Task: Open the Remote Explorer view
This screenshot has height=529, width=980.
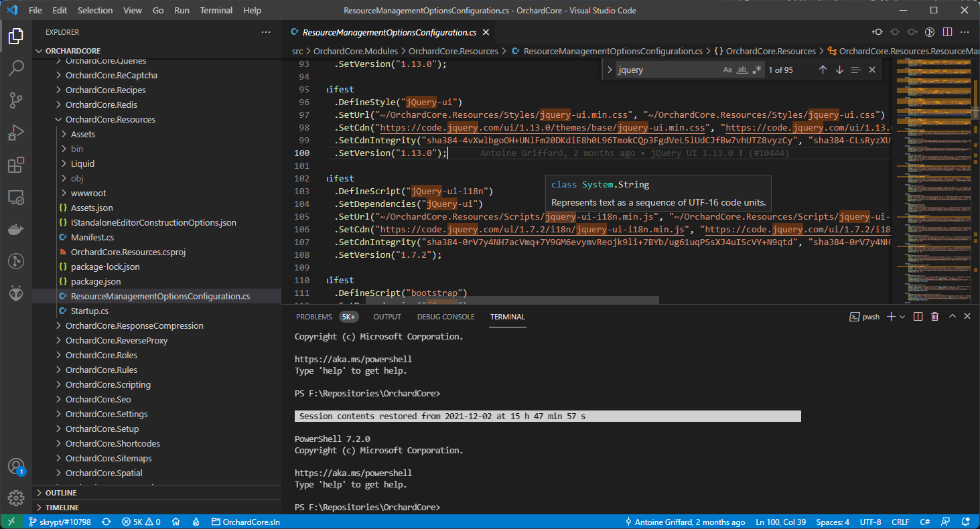Action: 16,198
